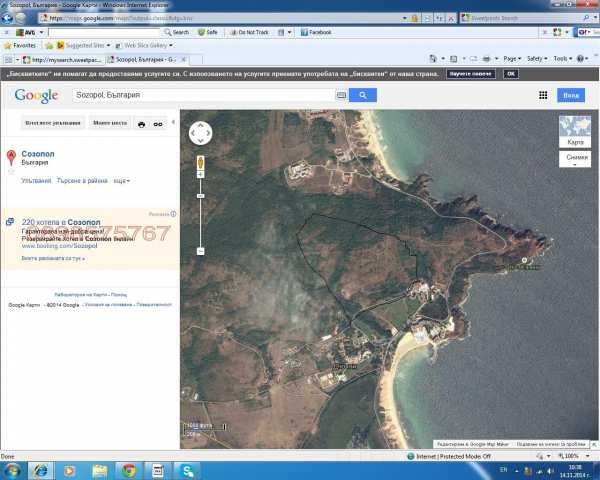This screenshot has width=600, height=480.
Task: Click the Sozopol search input field
Action: [x=204, y=95]
